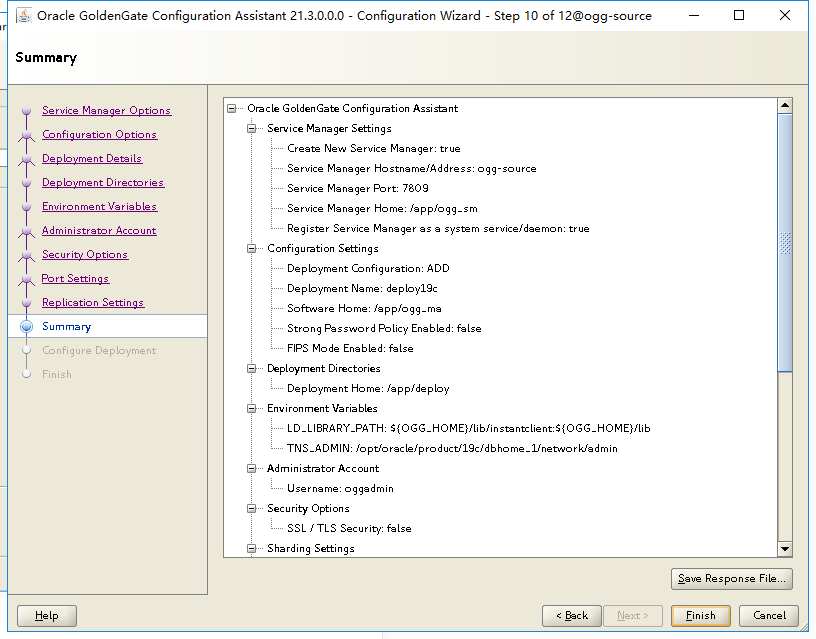Screen dimensions: 816x639
Task: Select 'Create New Service Manager: true' row
Action: tap(374, 148)
